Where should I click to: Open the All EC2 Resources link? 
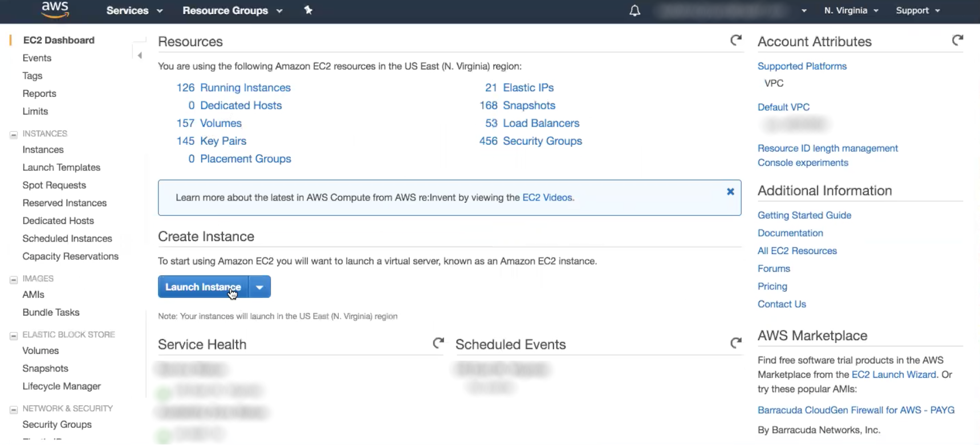pyautogui.click(x=797, y=251)
